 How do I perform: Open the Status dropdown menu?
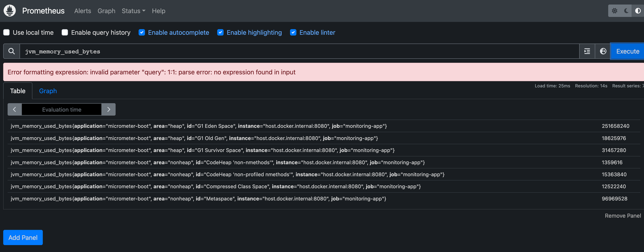tap(133, 11)
